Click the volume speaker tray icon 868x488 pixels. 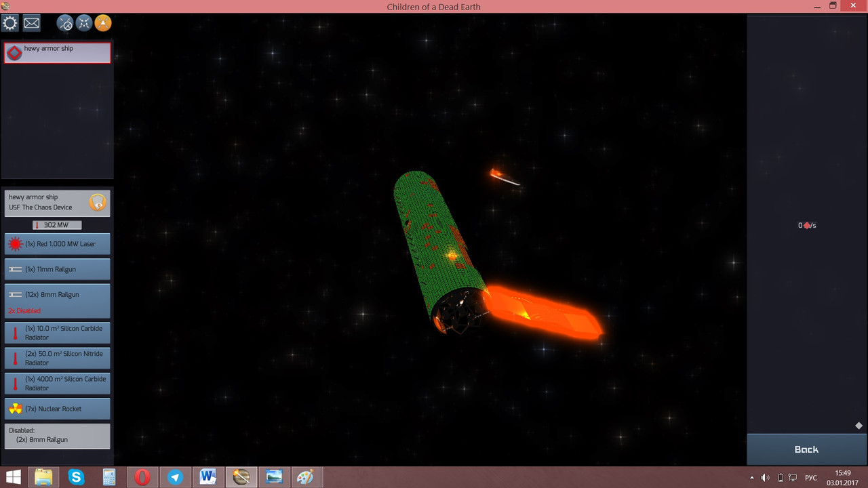pyautogui.click(x=765, y=478)
